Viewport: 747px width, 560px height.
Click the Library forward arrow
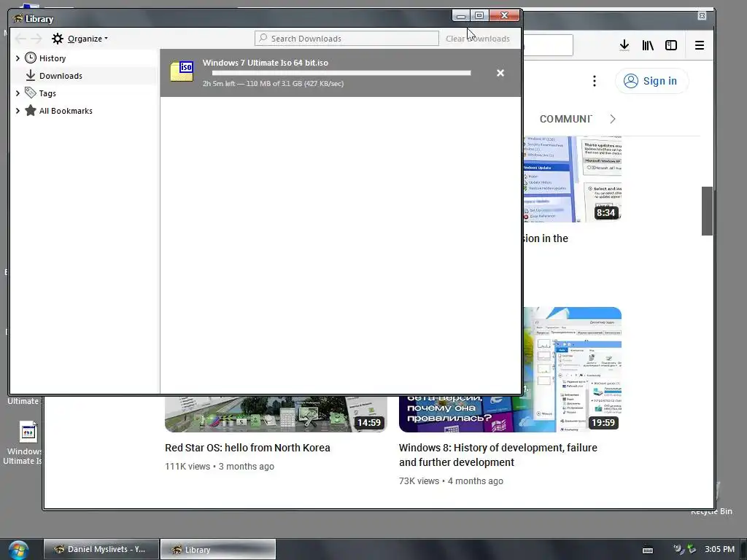[36, 39]
